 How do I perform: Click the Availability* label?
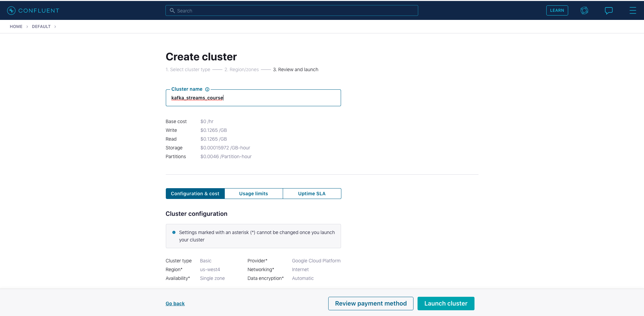(178, 278)
